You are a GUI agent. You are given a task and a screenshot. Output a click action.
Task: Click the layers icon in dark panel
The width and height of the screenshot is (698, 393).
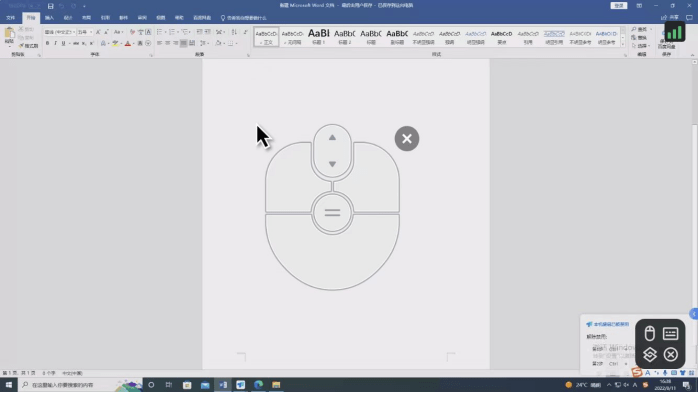click(649, 355)
